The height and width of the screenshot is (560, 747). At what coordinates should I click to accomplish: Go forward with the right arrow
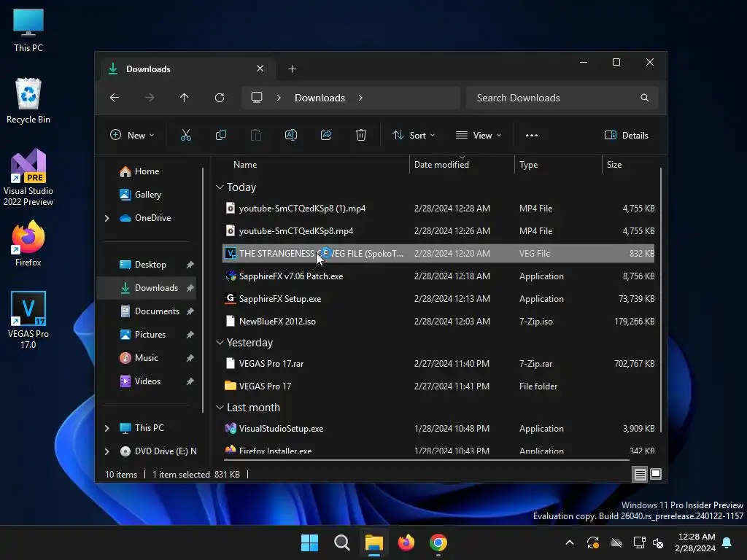(150, 98)
